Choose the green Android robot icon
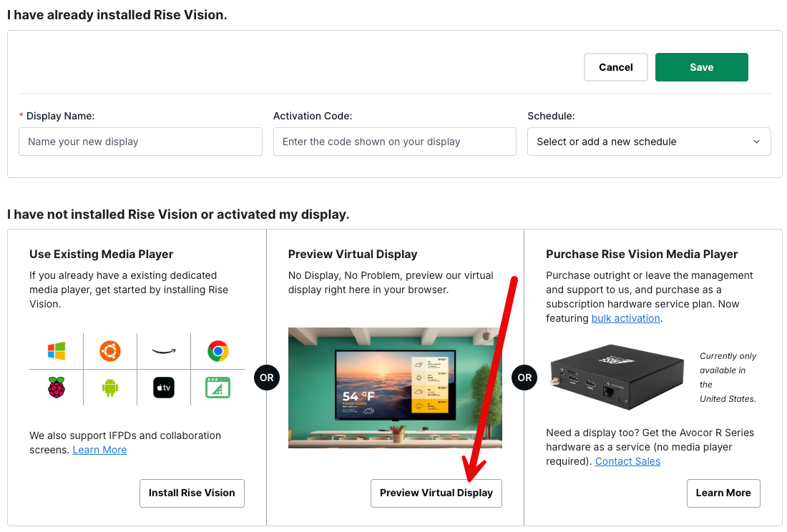 coord(110,388)
